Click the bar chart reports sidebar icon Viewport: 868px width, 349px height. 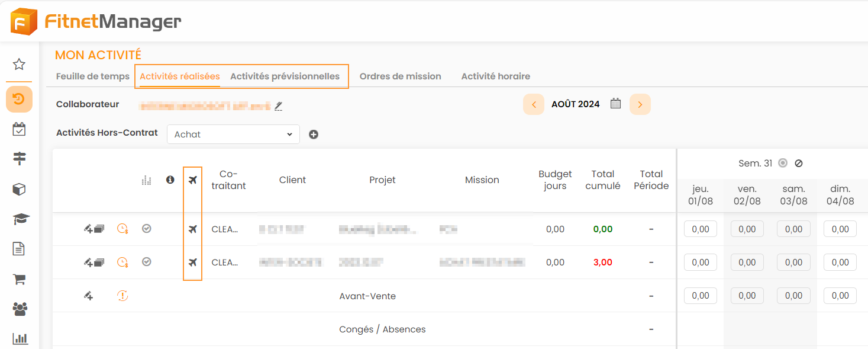coord(19,339)
